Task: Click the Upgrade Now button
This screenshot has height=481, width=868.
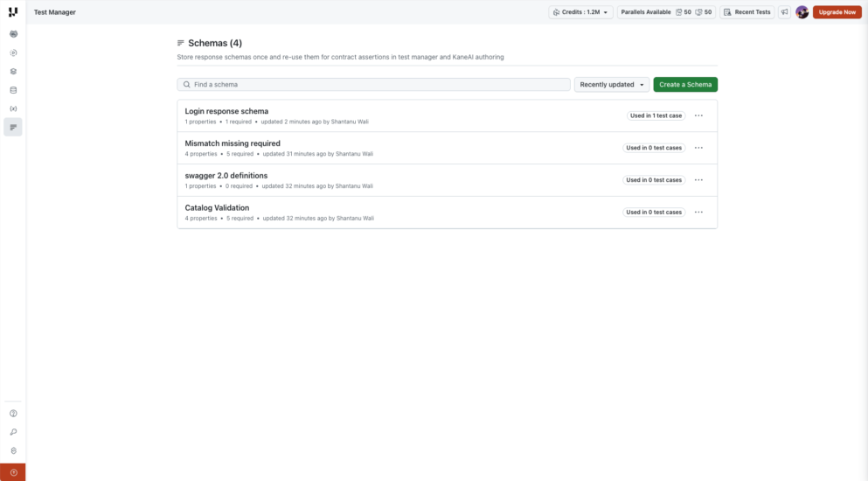Action: 837,11
